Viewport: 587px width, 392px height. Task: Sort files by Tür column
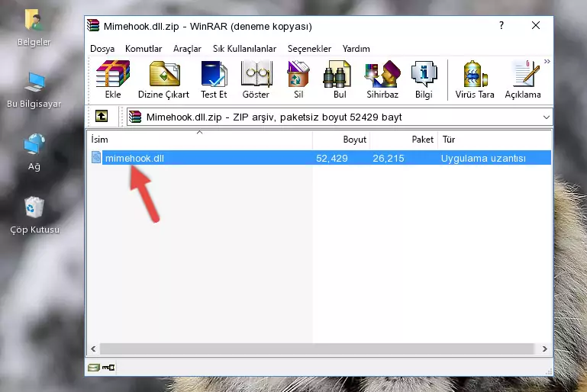click(494, 140)
